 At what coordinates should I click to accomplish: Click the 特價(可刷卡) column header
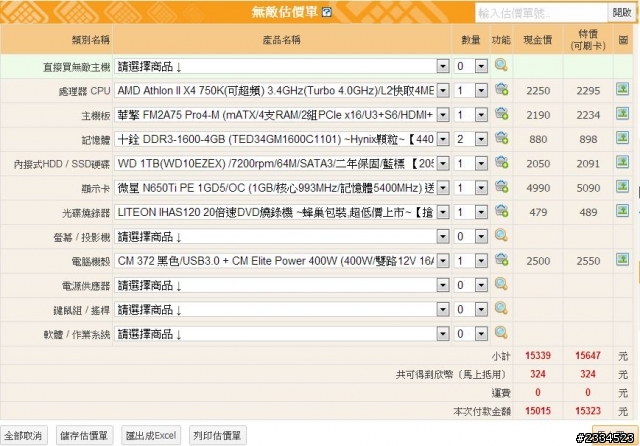588,40
